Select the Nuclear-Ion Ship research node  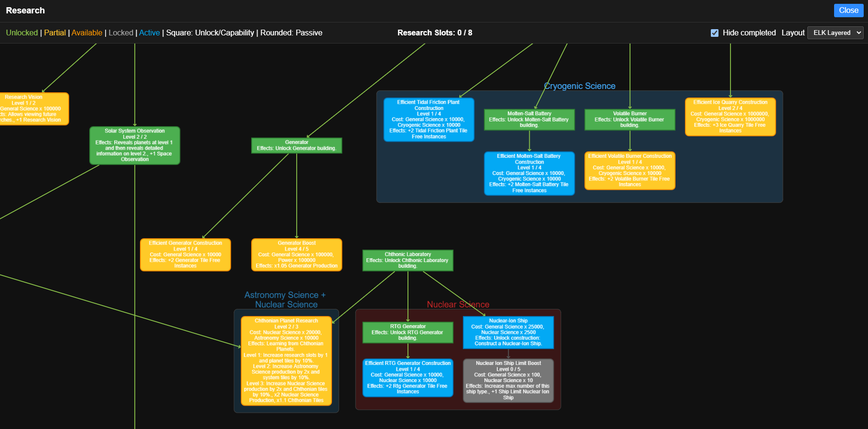(508, 332)
